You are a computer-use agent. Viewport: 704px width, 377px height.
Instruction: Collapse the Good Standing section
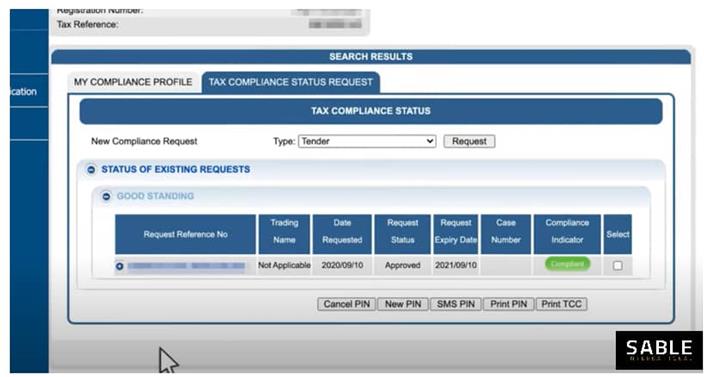(106, 197)
